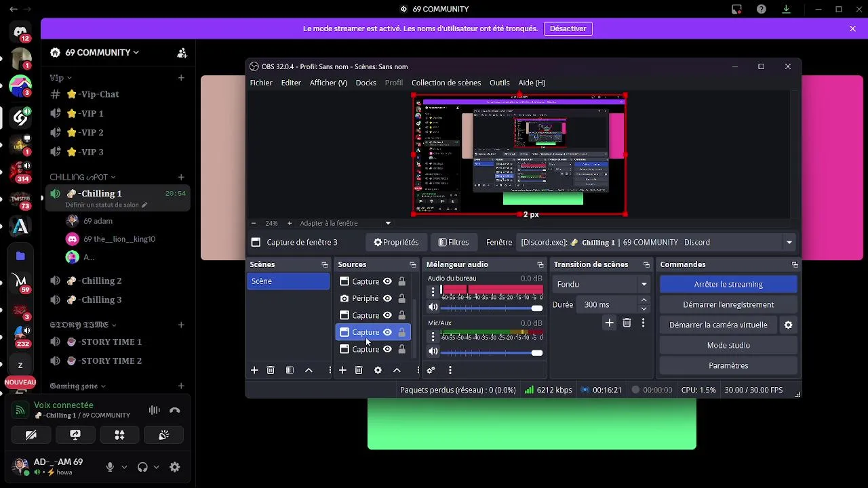Collapse the Vip channel category
This screenshot has width=868, height=488.
tap(60, 78)
